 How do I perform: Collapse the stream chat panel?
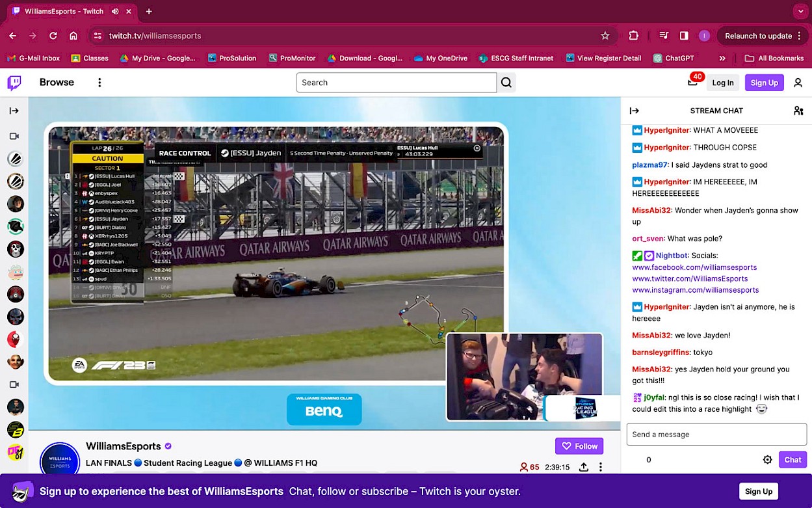[x=635, y=111]
